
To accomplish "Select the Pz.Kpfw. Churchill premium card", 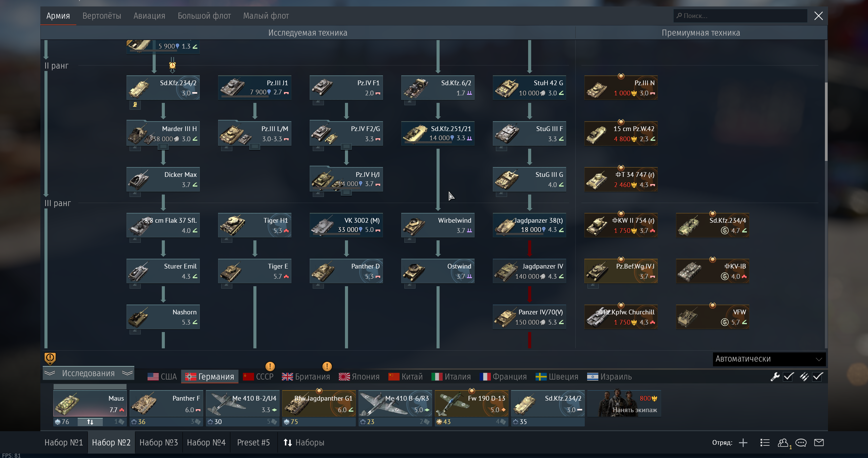I will 621,317.
